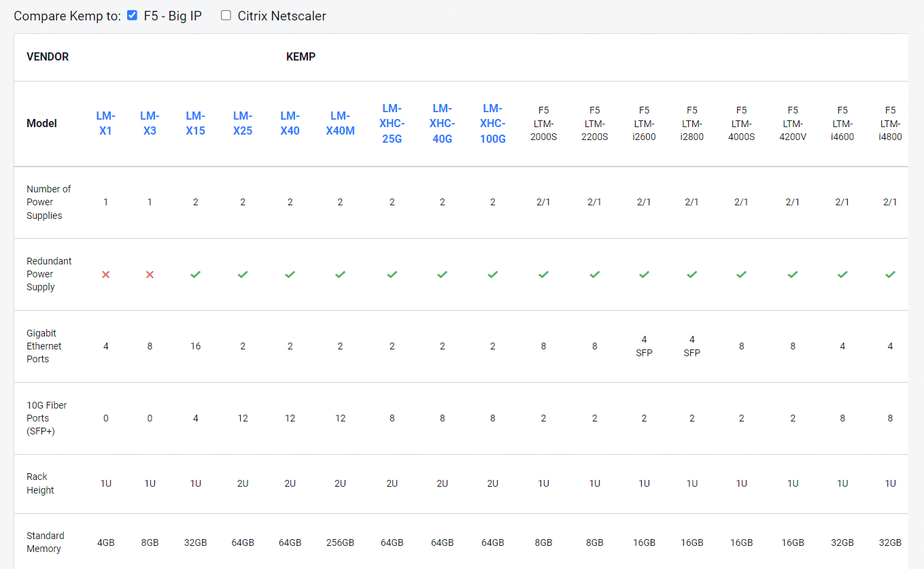Screen dimensions: 924x569
Task: Open the LM-XHC-40G model link
Action: pos(442,123)
